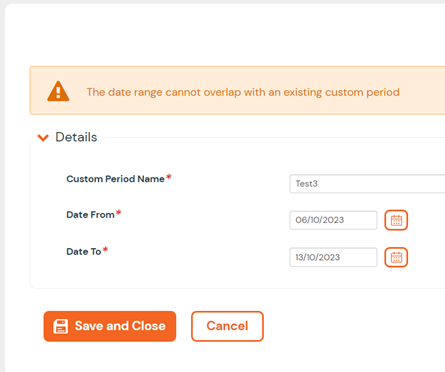Open the Date To calendar picker
Screen dimensions: 445x372
[x=396, y=257]
